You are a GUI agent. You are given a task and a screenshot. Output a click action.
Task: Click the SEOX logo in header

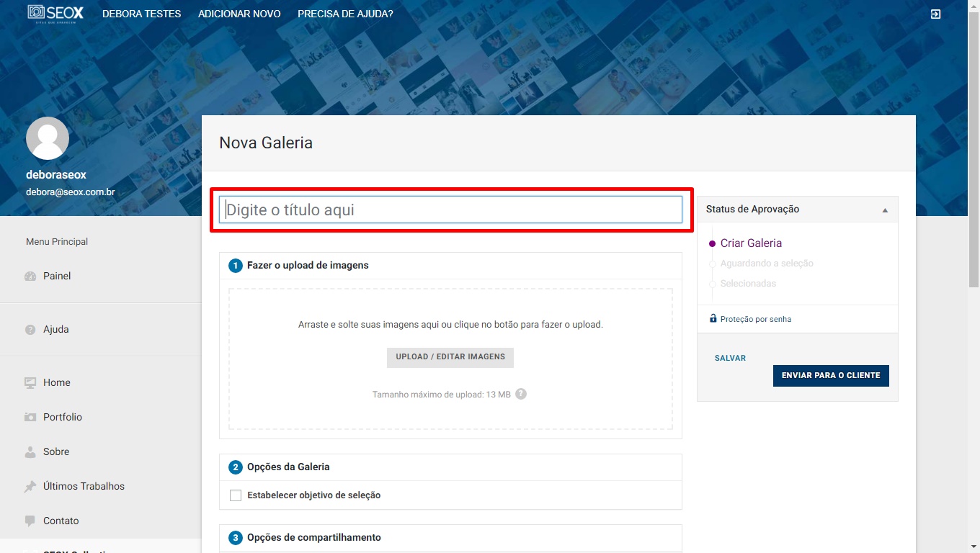[55, 14]
